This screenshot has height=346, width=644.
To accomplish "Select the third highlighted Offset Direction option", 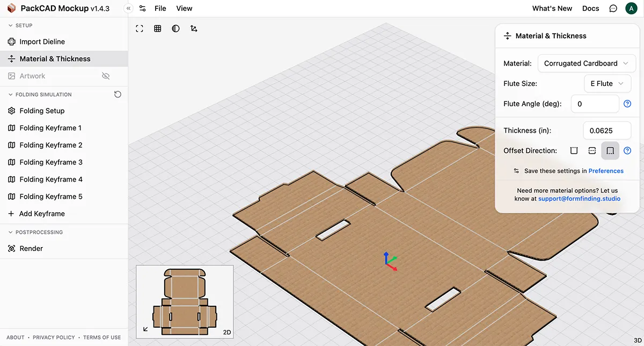I will click(610, 151).
